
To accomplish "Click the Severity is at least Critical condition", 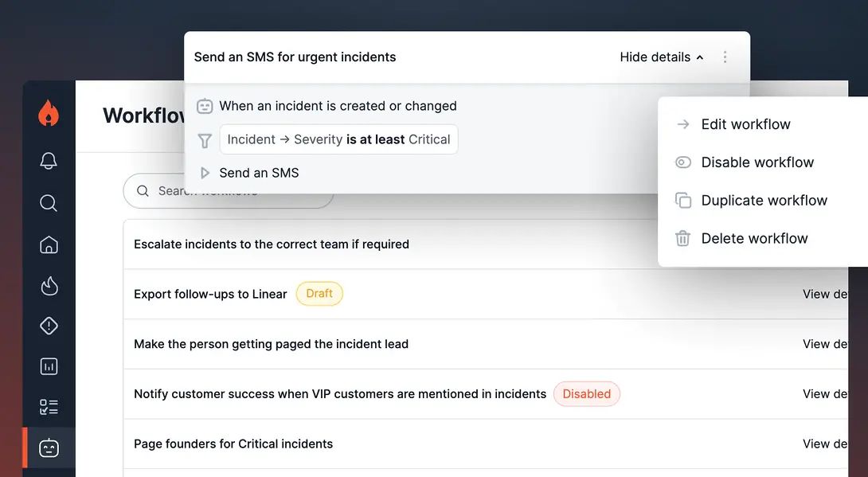I will point(338,139).
